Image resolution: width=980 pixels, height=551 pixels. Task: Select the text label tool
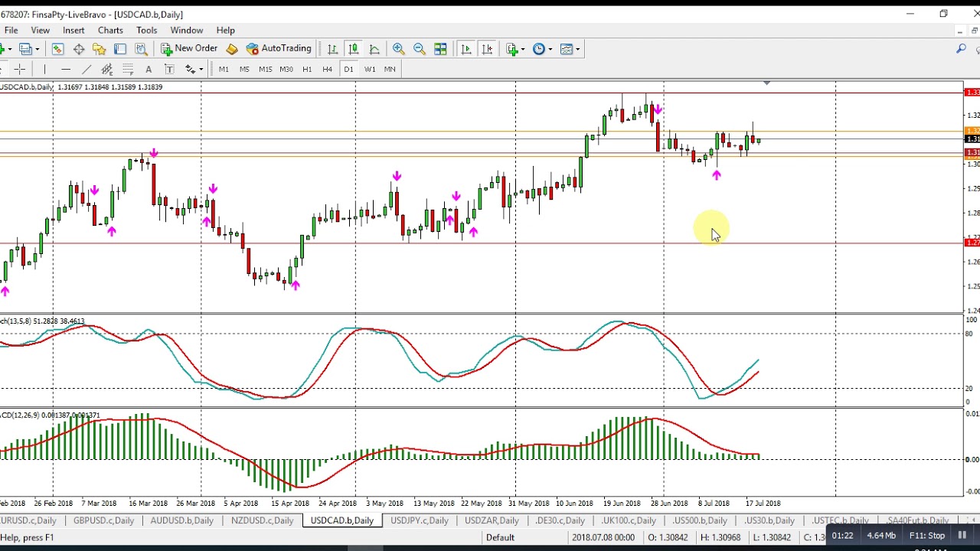(169, 70)
